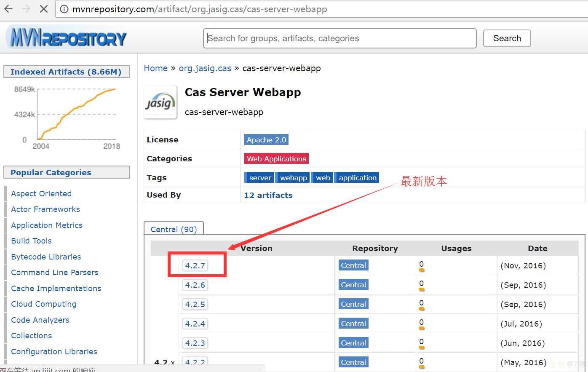Open Command Line Parsers category

click(55, 273)
